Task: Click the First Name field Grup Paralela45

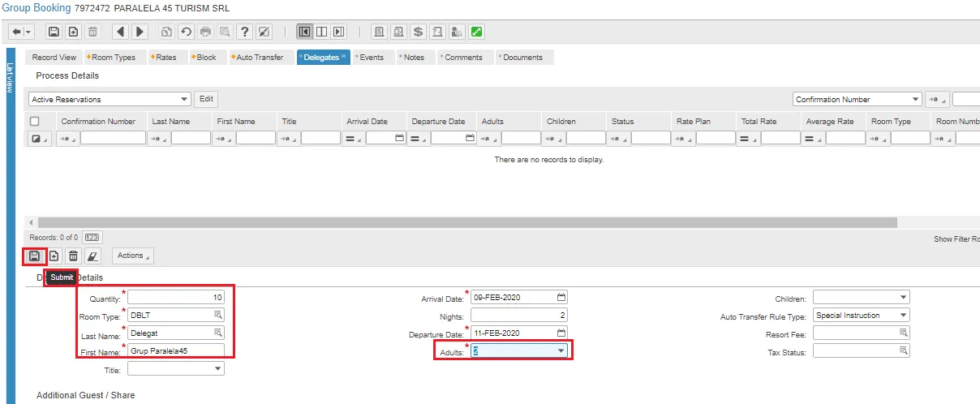Action: 176,350
